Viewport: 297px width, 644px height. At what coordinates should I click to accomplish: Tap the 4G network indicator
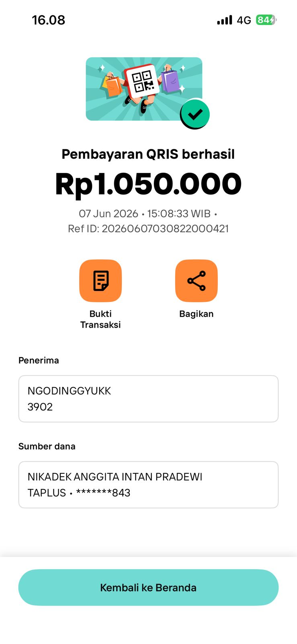244,20
